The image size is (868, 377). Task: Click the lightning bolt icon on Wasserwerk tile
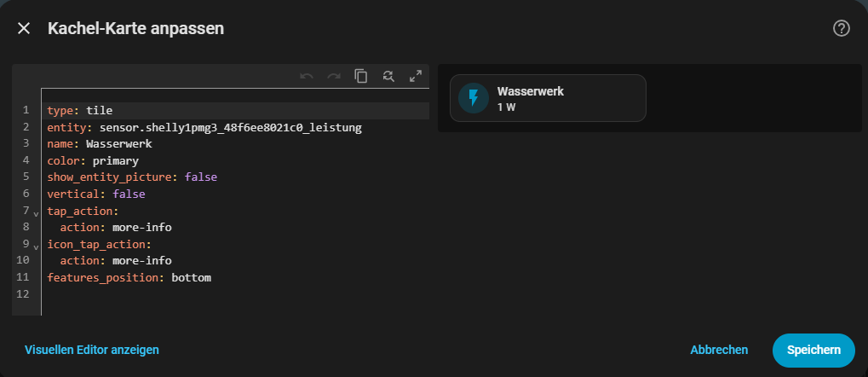pos(474,98)
